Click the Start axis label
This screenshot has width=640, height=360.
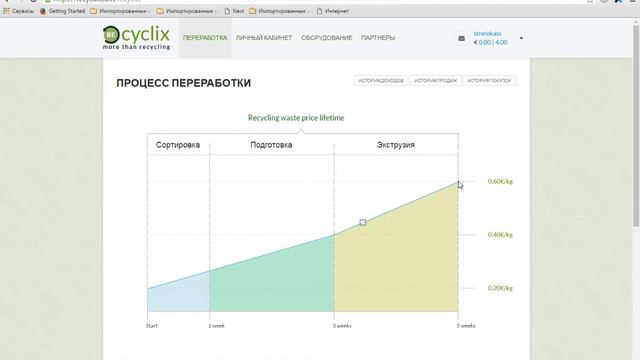pos(152,326)
